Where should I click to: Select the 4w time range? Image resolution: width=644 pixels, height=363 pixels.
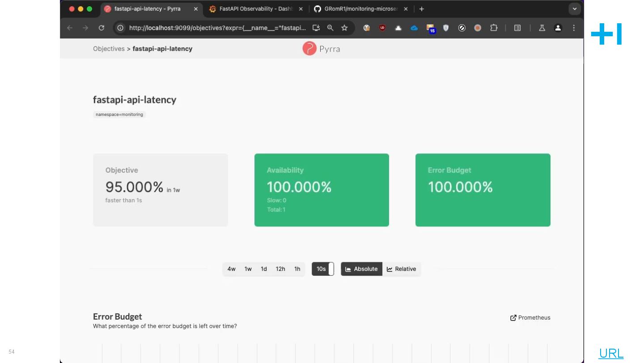point(231,269)
